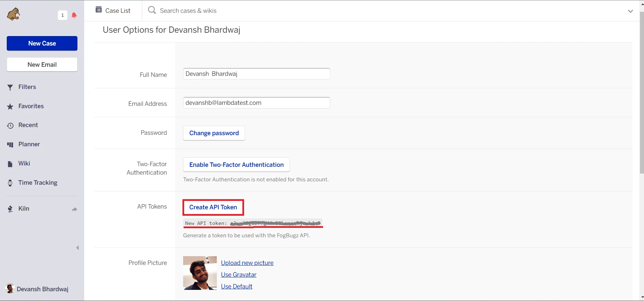The width and height of the screenshot is (644, 301).
Task: Select Kiln in the sidebar
Action: pyautogui.click(x=24, y=209)
